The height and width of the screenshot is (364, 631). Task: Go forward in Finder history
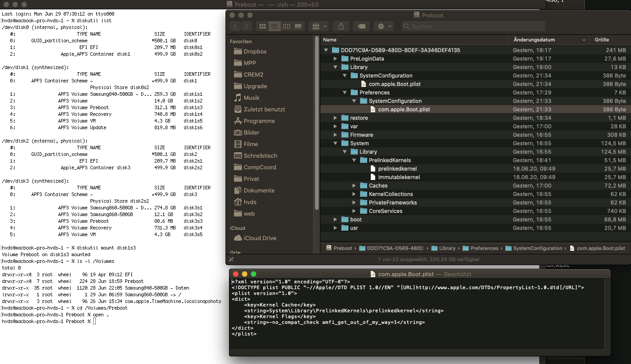click(247, 26)
